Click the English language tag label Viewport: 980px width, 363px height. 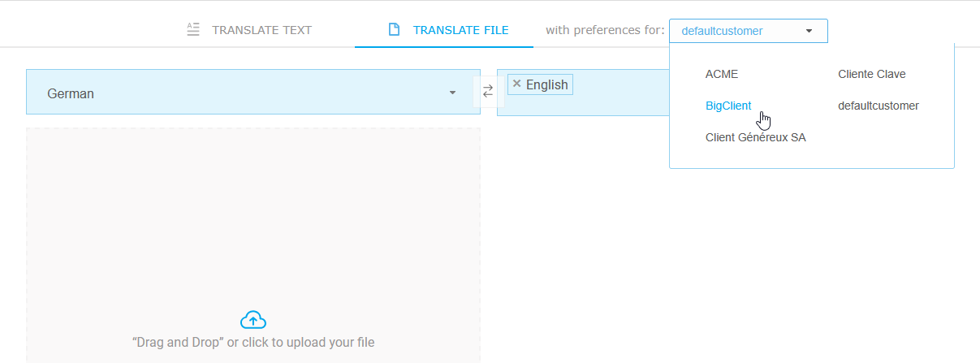[x=546, y=84]
